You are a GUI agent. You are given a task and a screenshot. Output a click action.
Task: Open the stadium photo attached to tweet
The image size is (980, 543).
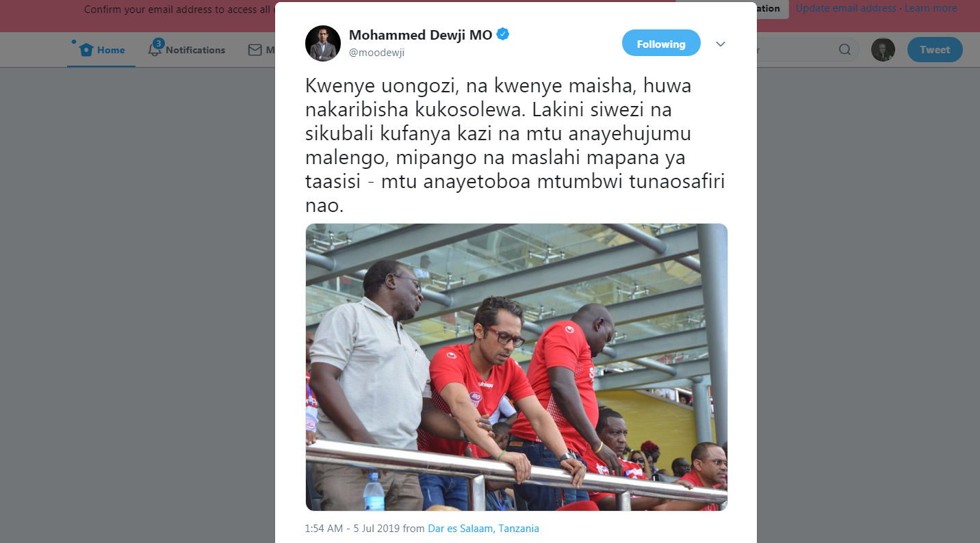coord(516,367)
